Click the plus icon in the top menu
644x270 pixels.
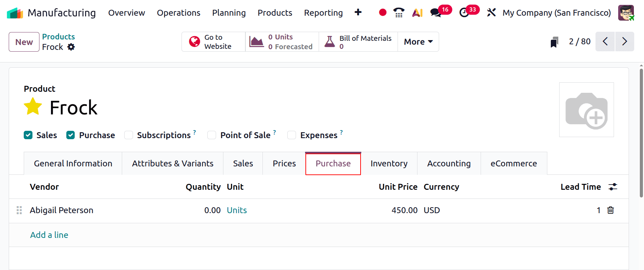(x=358, y=13)
